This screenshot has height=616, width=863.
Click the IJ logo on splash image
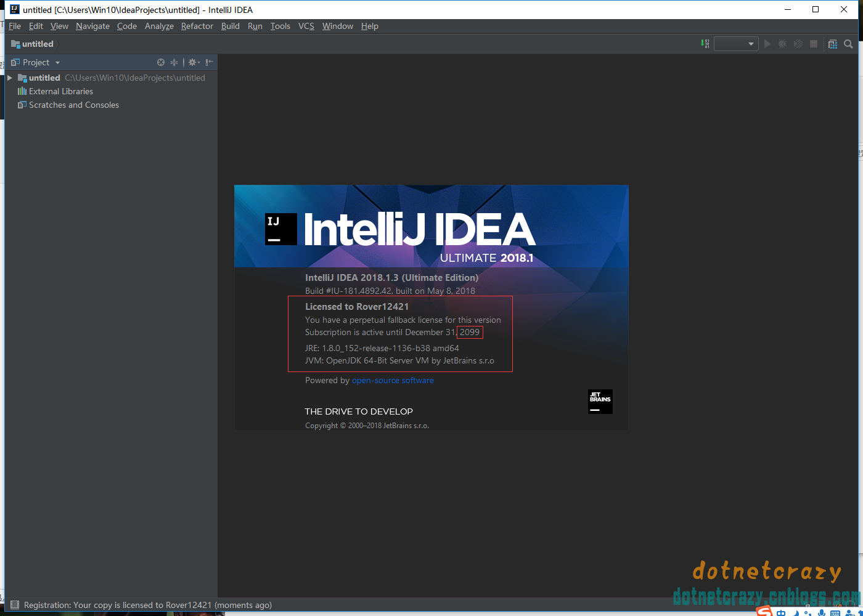pyautogui.click(x=281, y=229)
